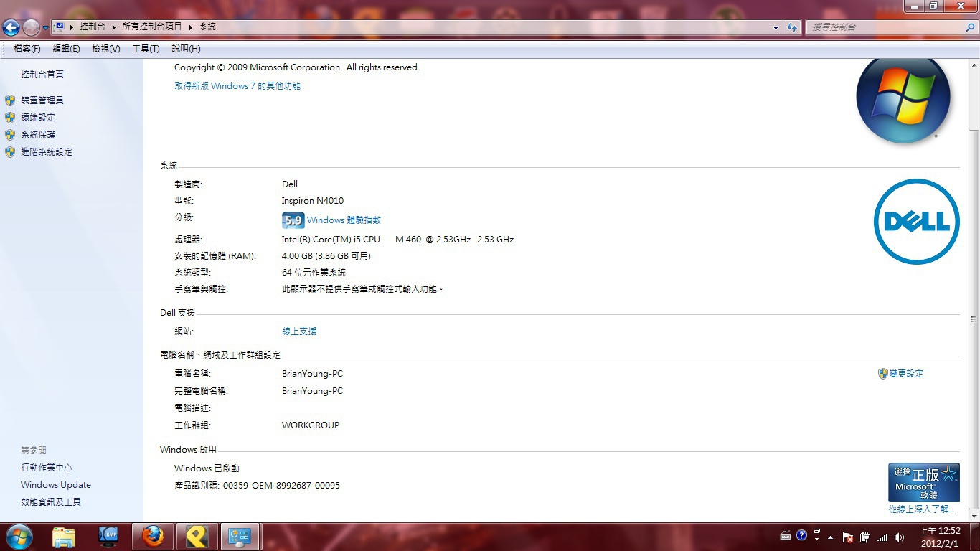Select product ID text 00359-OEM-8992687-00095
Screen dimensions: 980x551
point(282,486)
